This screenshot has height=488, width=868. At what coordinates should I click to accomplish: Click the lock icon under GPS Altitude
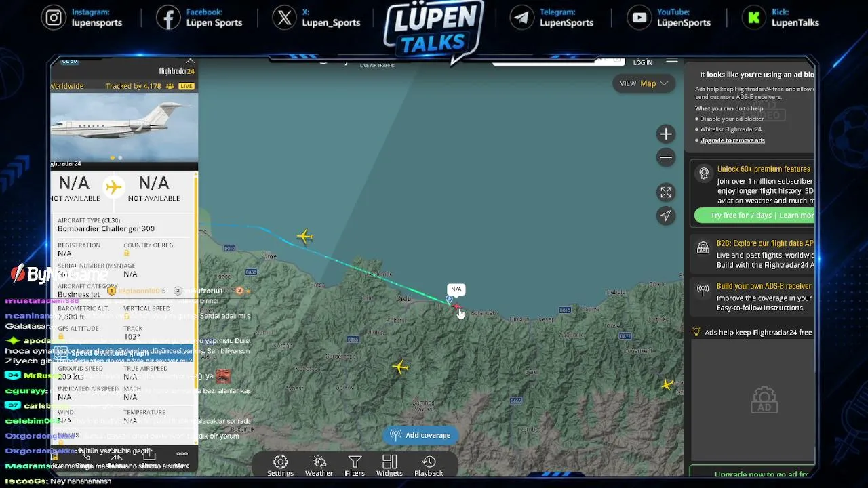coord(60,337)
